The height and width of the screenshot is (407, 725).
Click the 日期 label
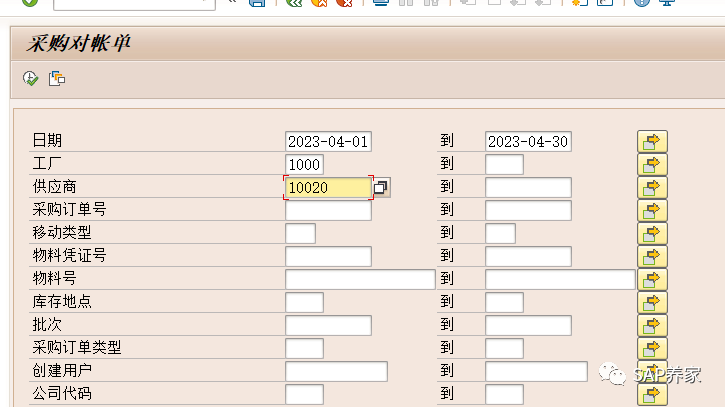click(x=47, y=141)
